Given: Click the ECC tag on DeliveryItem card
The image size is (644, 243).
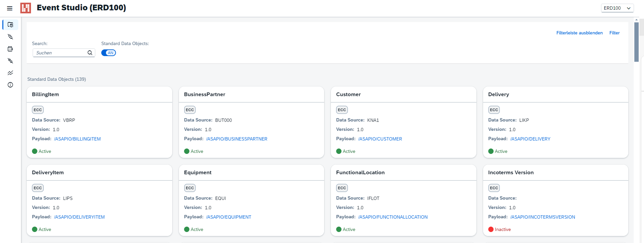Looking at the screenshot, I should [x=38, y=188].
